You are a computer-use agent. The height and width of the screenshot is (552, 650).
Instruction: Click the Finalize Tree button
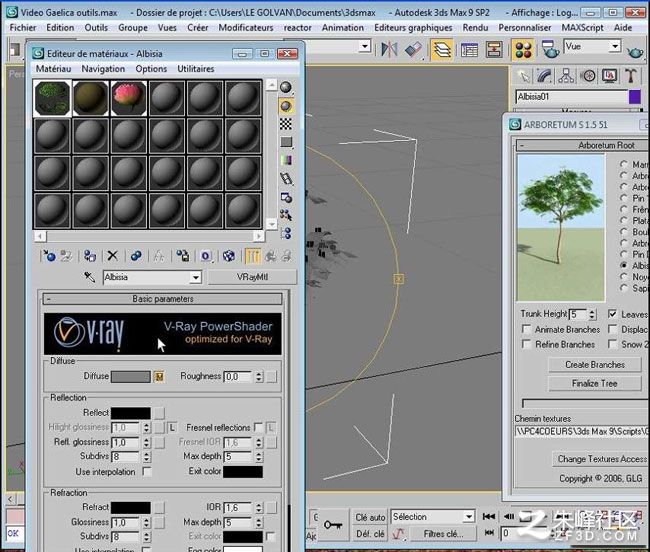tap(595, 384)
